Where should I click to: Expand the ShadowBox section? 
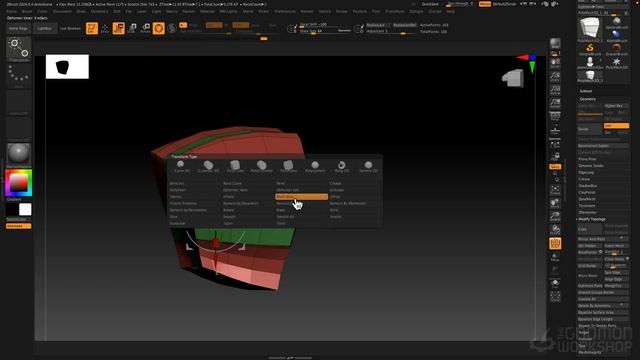[588, 186]
